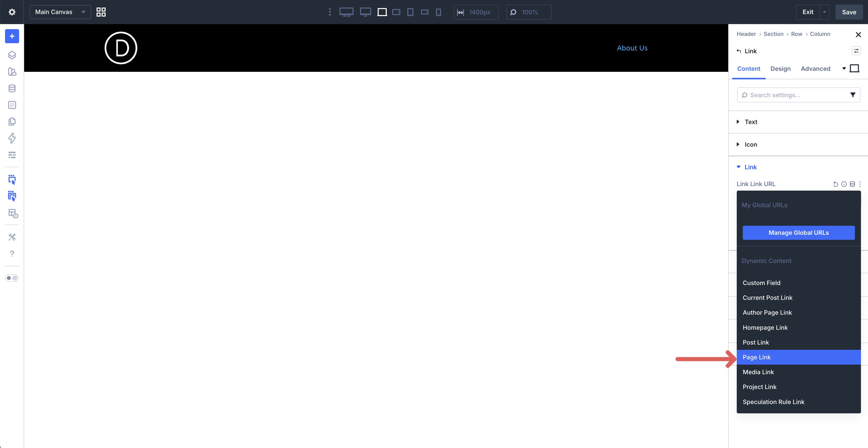The height and width of the screenshot is (448, 868).
Task: Open the Design Library panel
Action: point(12,72)
